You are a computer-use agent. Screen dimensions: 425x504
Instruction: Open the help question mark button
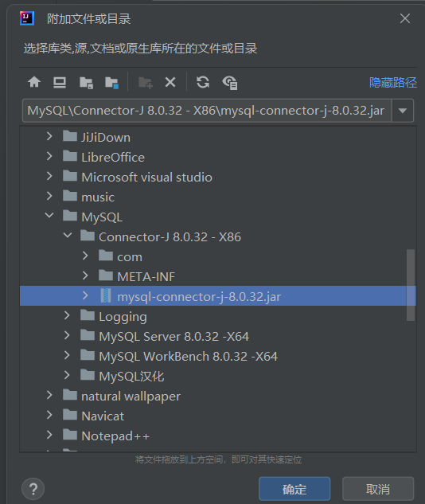pos(33,489)
